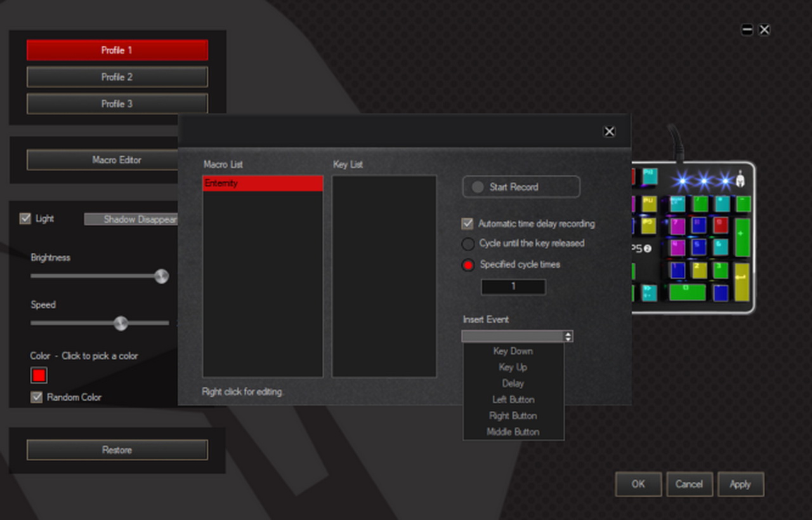The image size is (812, 520).
Task: Select Cycle until the key released
Action: [x=468, y=244]
